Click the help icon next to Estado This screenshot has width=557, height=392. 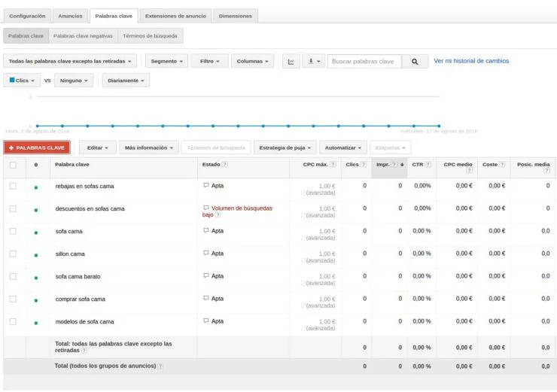[x=225, y=164]
